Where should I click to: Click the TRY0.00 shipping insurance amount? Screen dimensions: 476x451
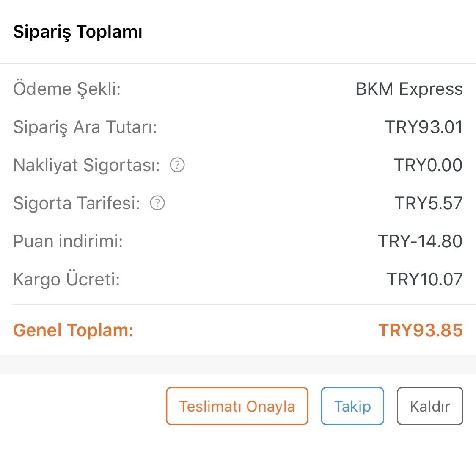tap(428, 165)
